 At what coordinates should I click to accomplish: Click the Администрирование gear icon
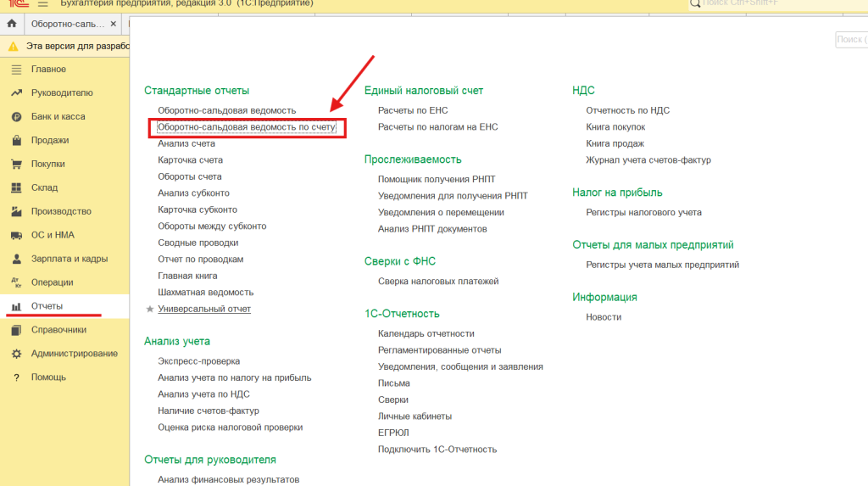(x=17, y=354)
